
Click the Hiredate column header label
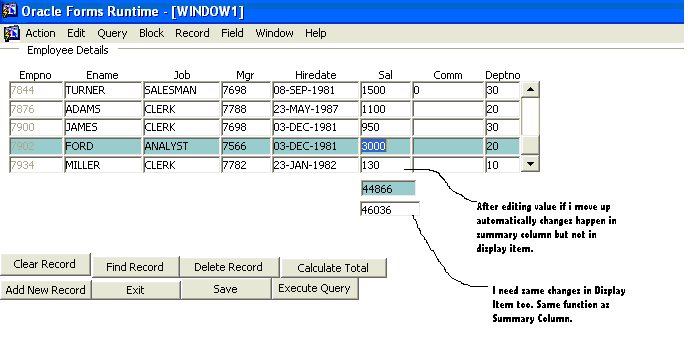315,75
